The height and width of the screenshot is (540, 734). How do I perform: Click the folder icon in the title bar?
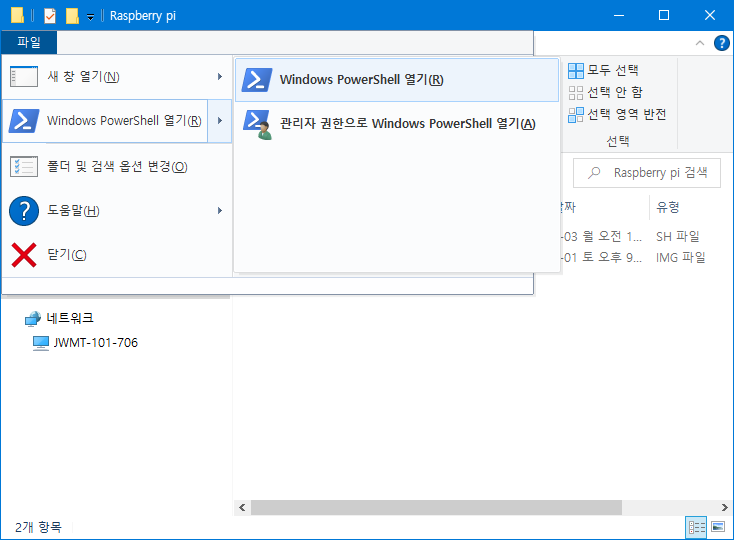coord(17,15)
